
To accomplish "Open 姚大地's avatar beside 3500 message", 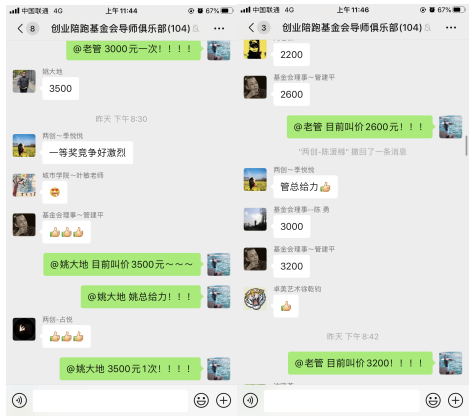I will [x=24, y=81].
